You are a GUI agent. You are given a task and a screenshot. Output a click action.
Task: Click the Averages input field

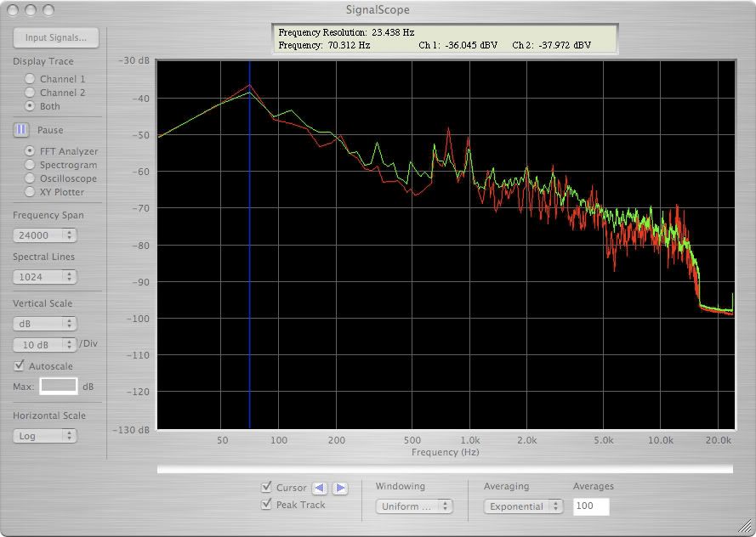pos(590,506)
